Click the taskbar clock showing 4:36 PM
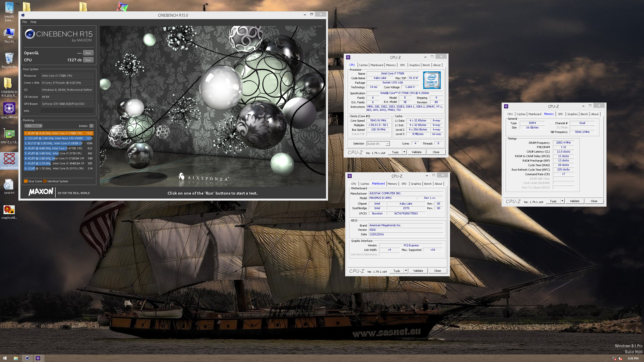 click(633, 359)
